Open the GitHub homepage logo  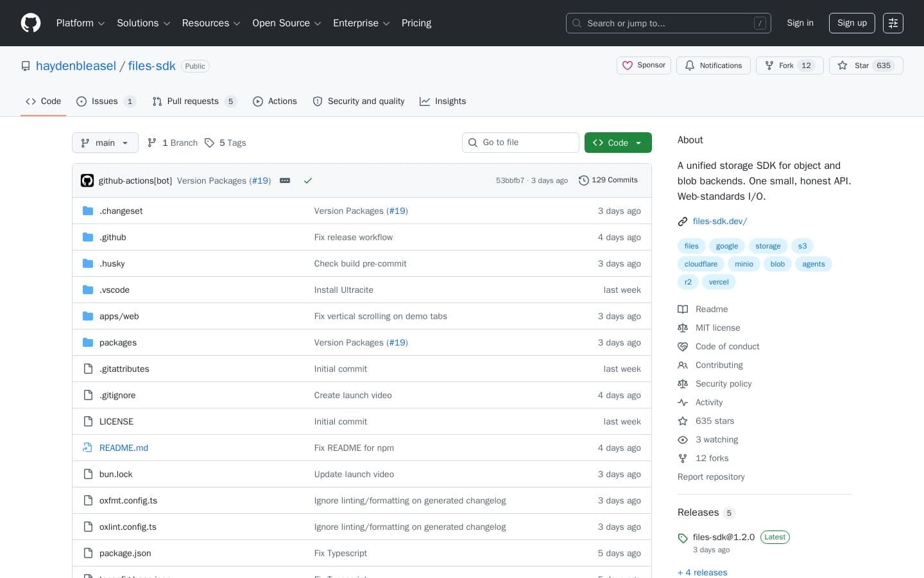(31, 23)
